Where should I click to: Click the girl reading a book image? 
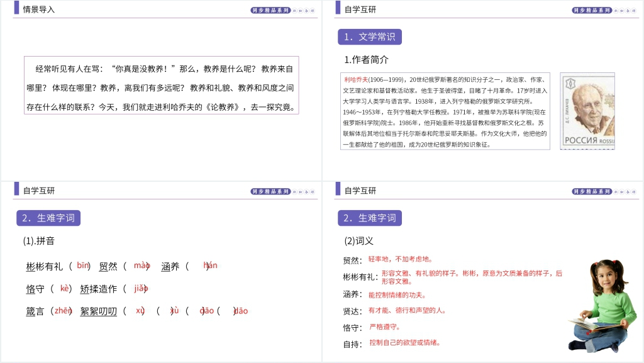point(598,305)
